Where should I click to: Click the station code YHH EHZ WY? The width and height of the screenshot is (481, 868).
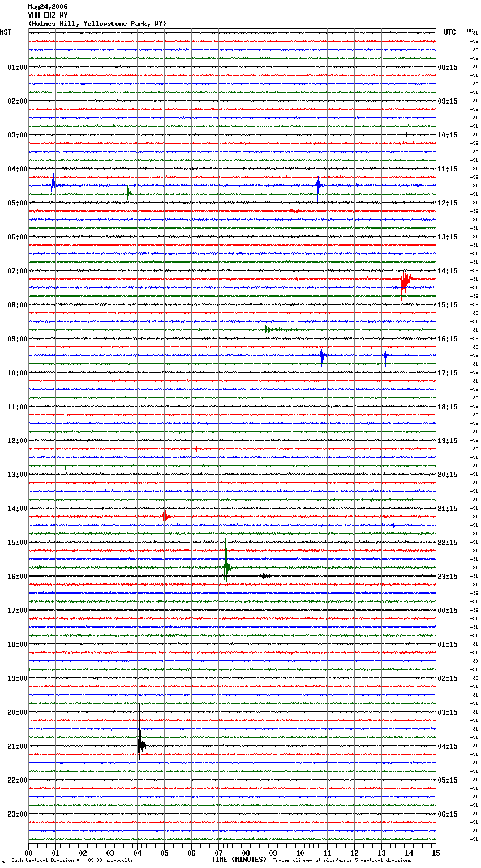click(48, 15)
